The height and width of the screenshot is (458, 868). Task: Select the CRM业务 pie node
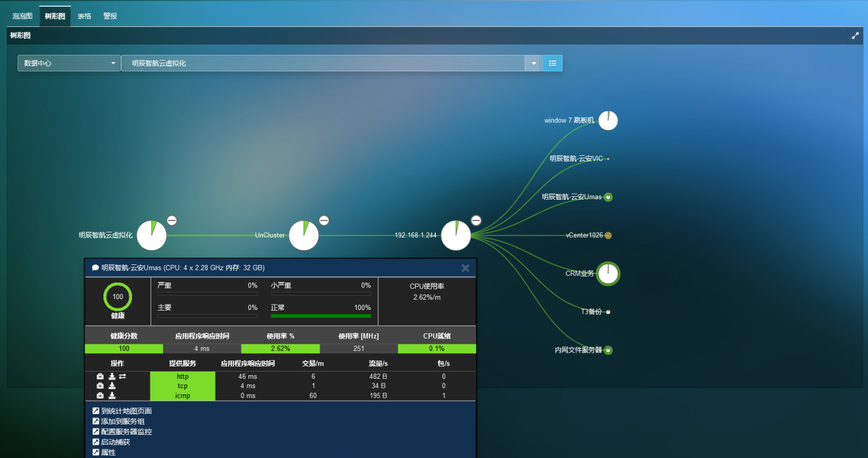608,274
